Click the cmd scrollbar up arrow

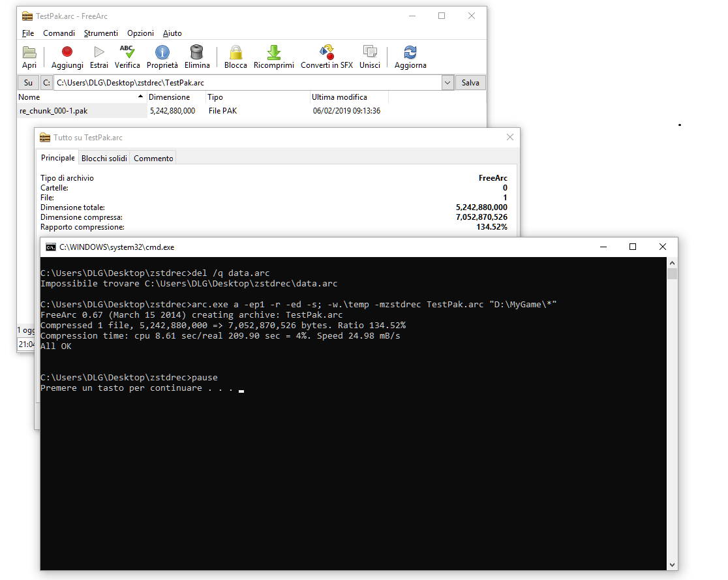tap(672, 263)
